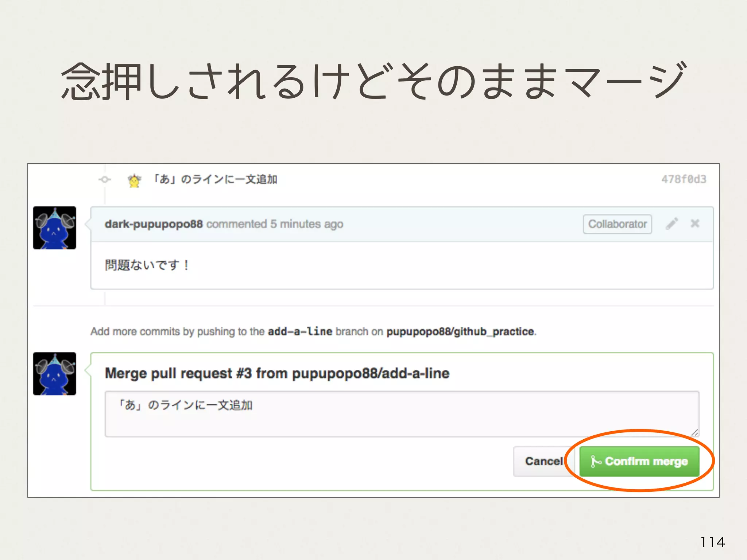Click the yellow chick commit author avatar
The image size is (747, 560).
pyautogui.click(x=134, y=180)
